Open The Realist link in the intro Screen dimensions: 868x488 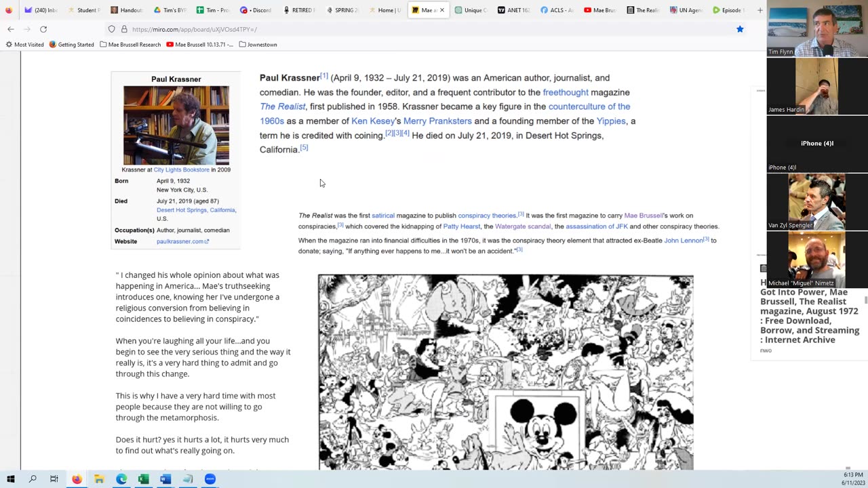pos(282,106)
